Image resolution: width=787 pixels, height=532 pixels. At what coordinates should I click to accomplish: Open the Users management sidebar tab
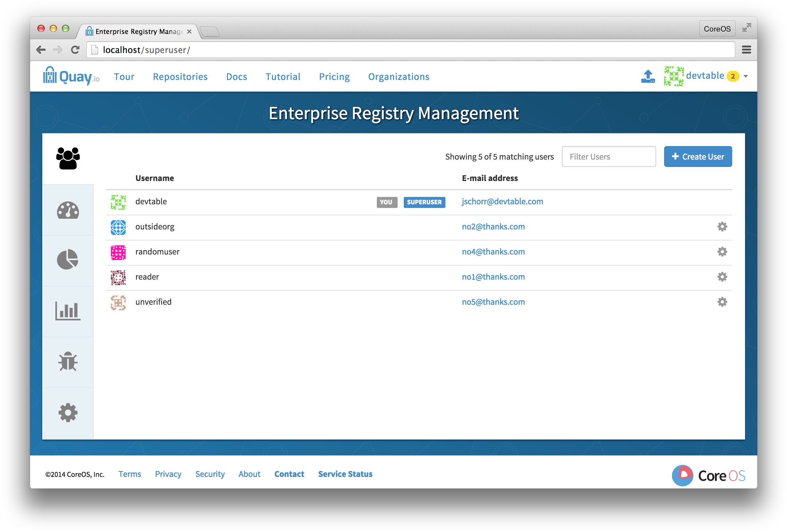(68, 158)
